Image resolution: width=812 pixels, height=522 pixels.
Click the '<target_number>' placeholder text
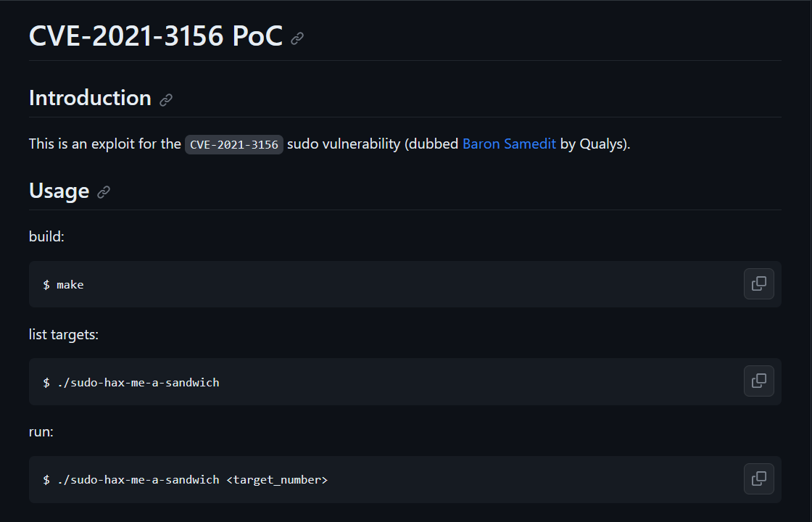pyautogui.click(x=277, y=480)
